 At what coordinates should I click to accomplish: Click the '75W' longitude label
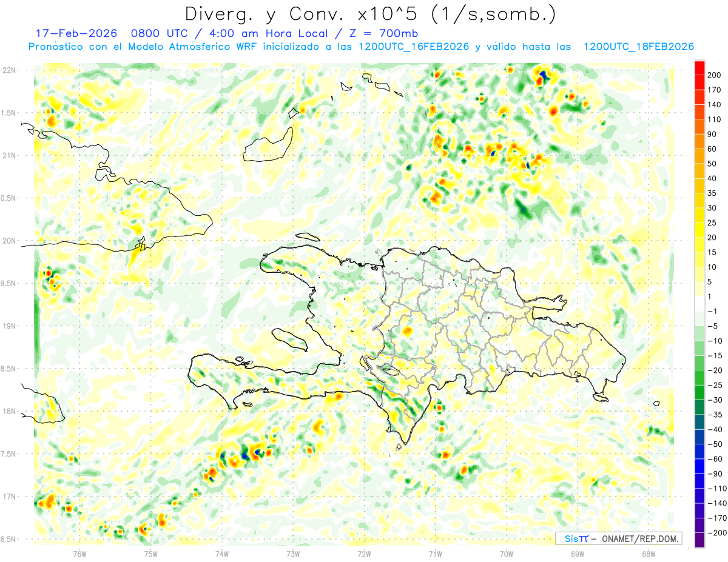coord(151,553)
